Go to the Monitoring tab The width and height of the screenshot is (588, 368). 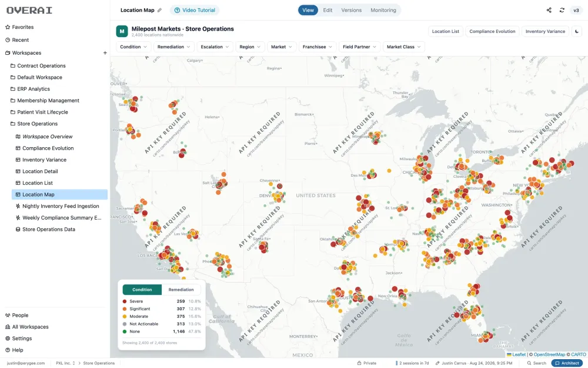pyautogui.click(x=383, y=10)
